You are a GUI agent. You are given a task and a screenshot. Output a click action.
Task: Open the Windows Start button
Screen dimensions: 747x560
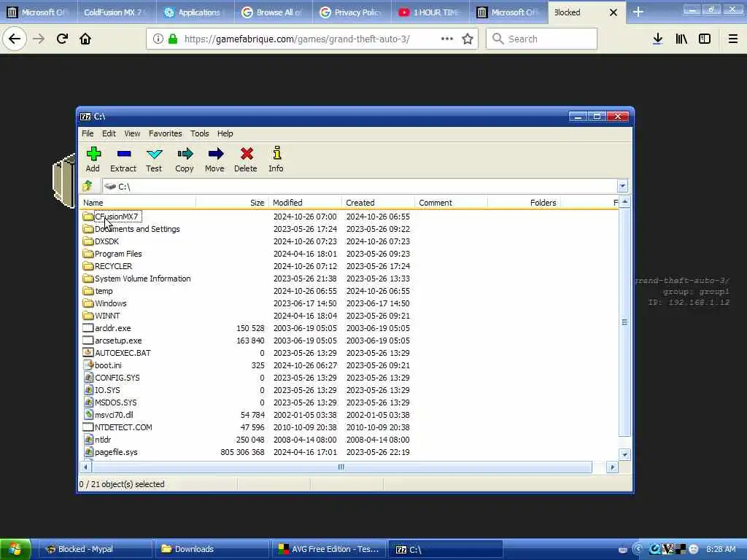click(x=15, y=549)
